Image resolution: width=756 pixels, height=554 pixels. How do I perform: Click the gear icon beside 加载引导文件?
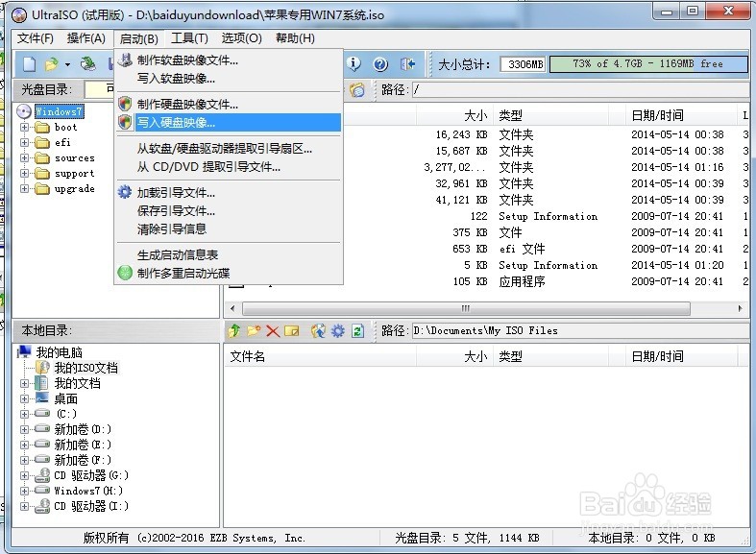pyautogui.click(x=124, y=192)
